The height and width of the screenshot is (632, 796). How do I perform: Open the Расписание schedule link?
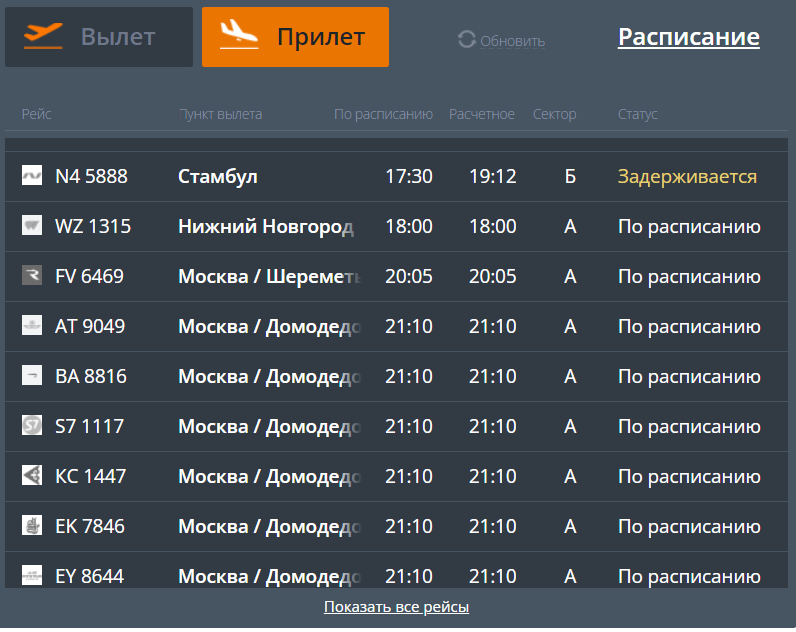(688, 37)
